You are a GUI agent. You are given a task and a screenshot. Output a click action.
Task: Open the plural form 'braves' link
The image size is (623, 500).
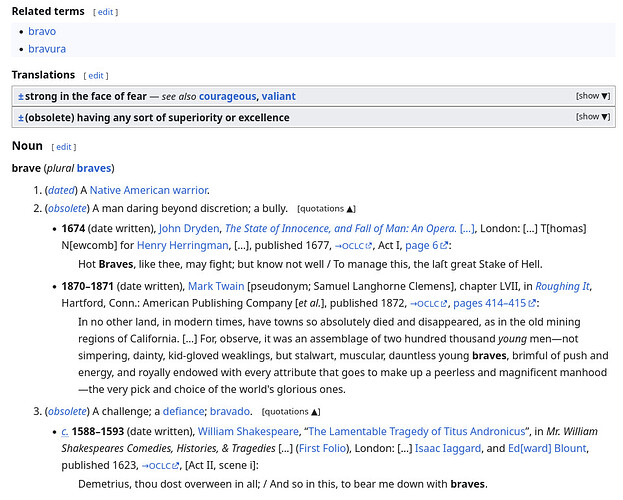[94, 168]
